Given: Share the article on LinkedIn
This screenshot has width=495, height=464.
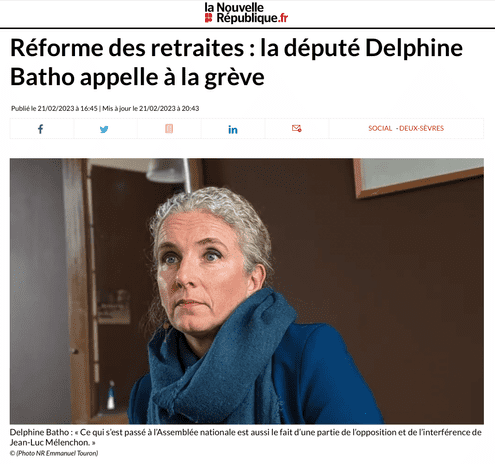Looking at the screenshot, I should 233,129.
